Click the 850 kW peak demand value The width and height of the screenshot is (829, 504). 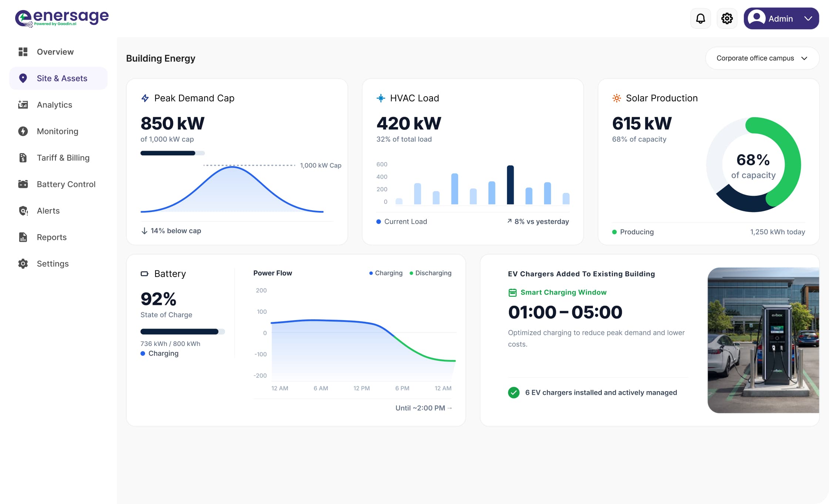click(x=172, y=123)
